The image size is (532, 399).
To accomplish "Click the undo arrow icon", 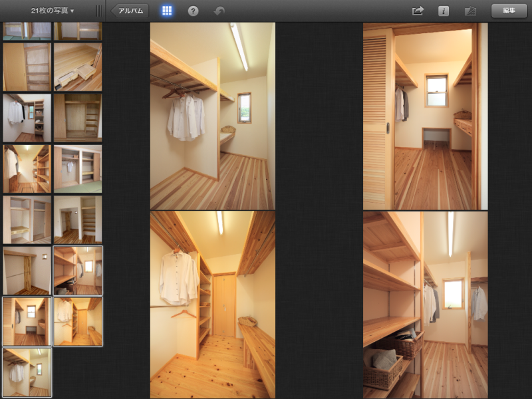I will point(219,11).
